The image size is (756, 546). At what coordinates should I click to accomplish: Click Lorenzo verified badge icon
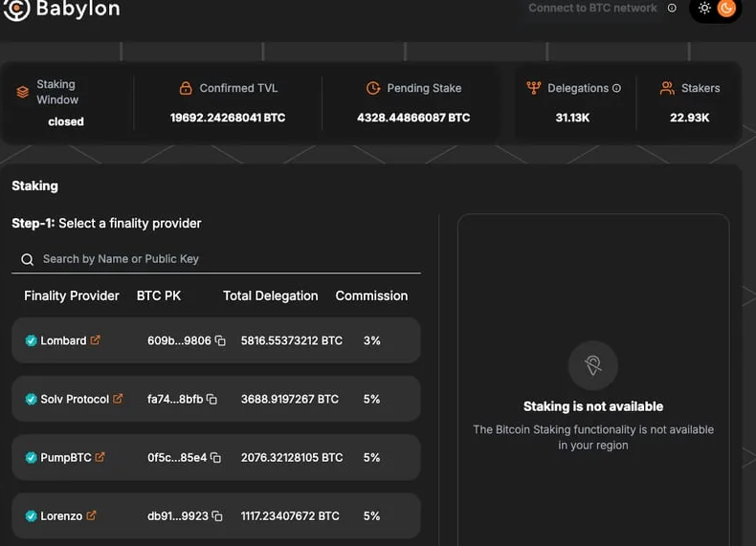click(31, 516)
